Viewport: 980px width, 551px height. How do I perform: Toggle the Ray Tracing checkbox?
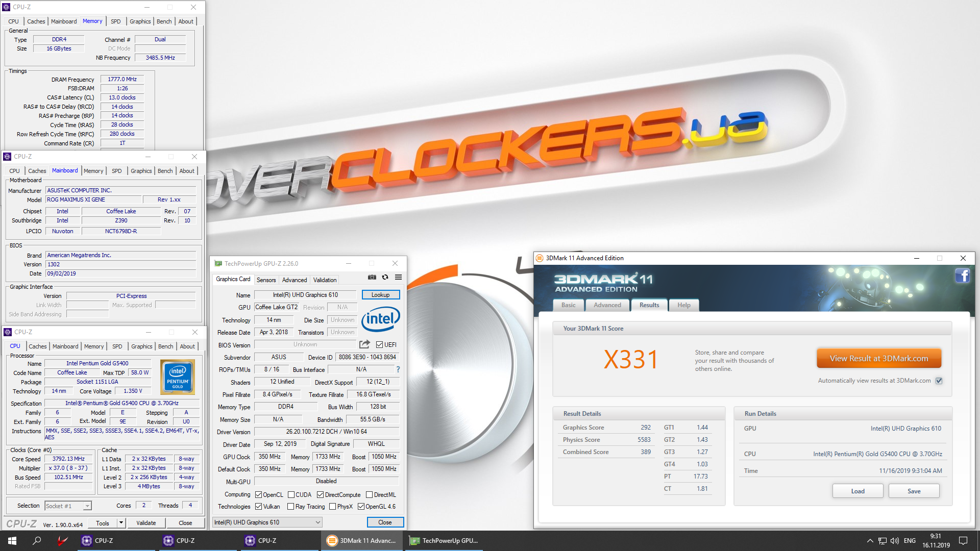click(290, 507)
